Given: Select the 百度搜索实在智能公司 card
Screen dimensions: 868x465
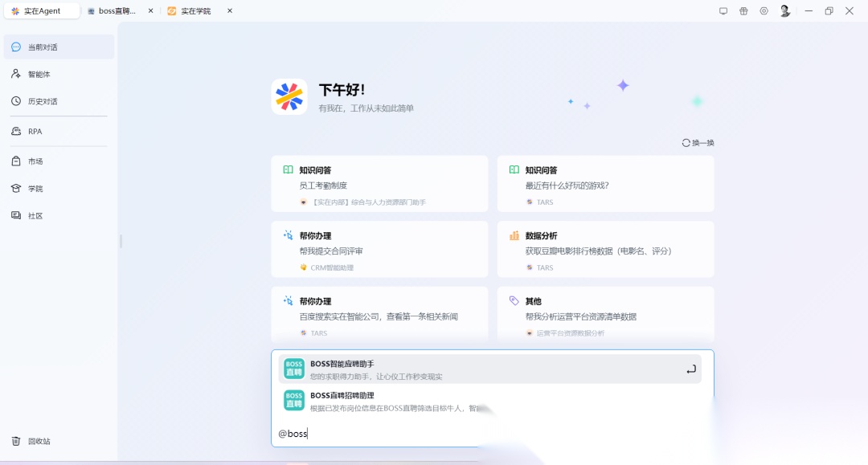Looking at the screenshot, I should point(379,314).
